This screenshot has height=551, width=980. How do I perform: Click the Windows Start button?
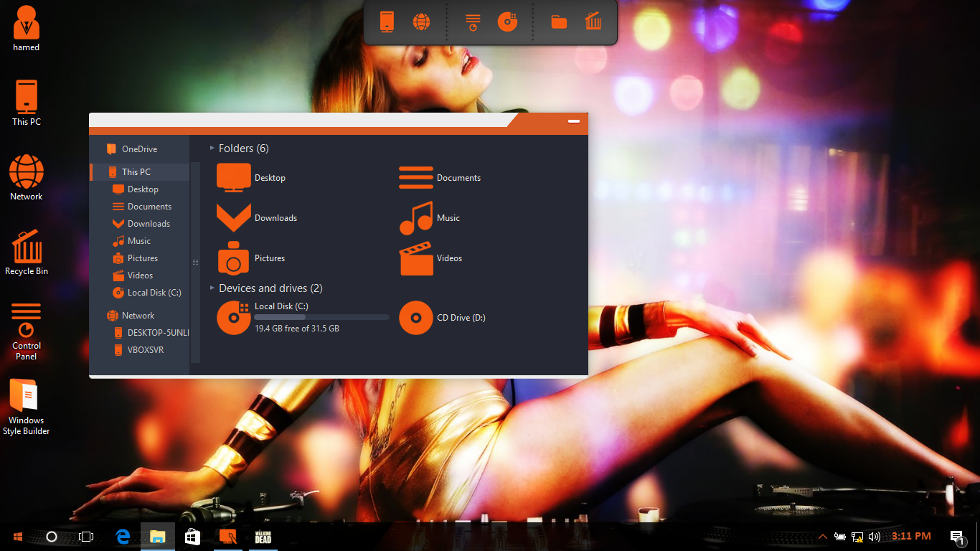point(17,537)
